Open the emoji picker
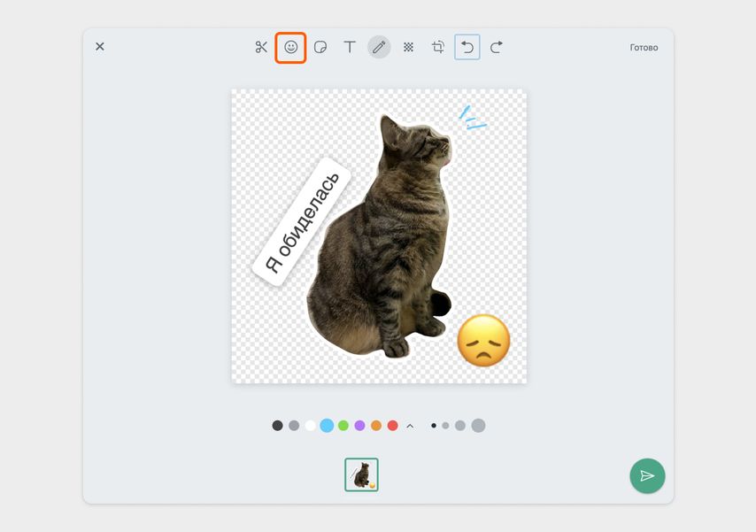The image size is (756, 532). click(x=290, y=47)
